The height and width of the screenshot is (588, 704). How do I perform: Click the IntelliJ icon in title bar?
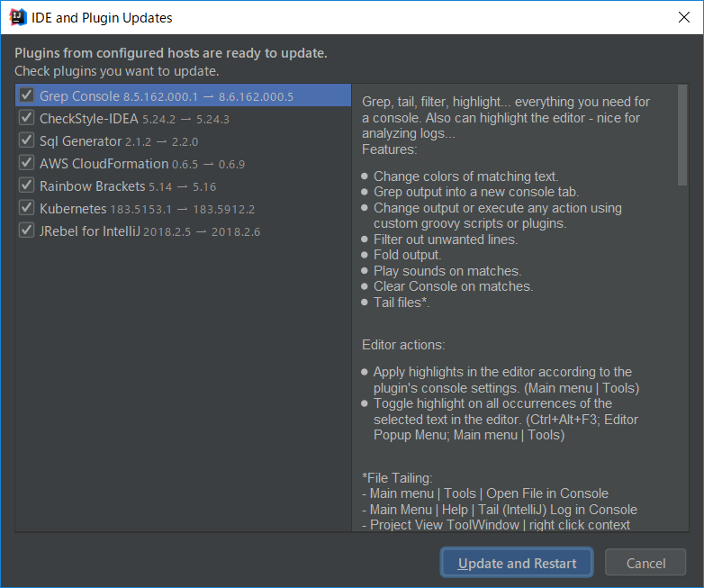pos(17,17)
